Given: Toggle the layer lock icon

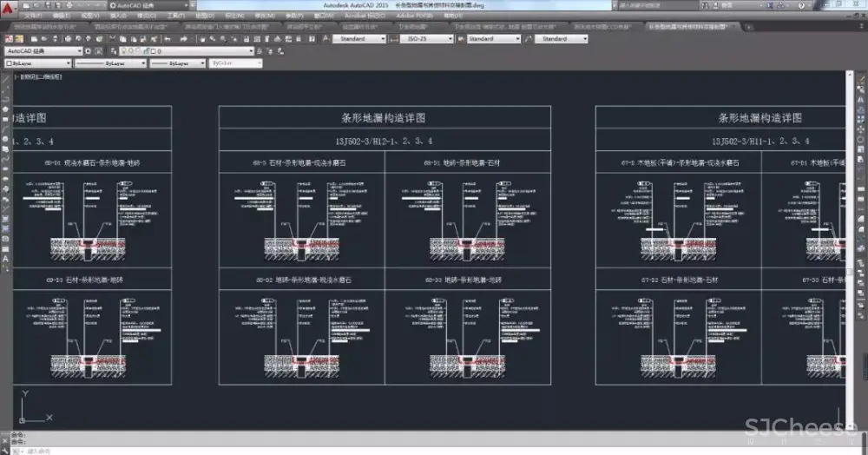Looking at the screenshot, I should (x=146, y=51).
